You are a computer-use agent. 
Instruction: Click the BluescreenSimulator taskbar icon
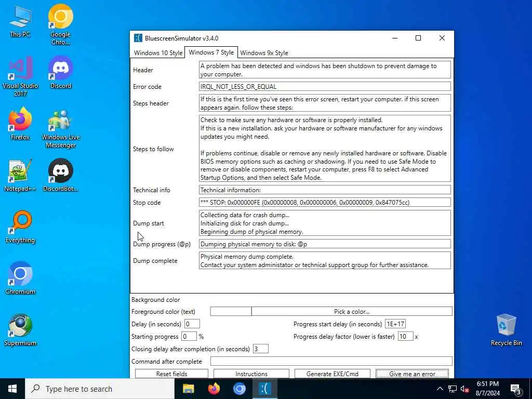(x=265, y=389)
